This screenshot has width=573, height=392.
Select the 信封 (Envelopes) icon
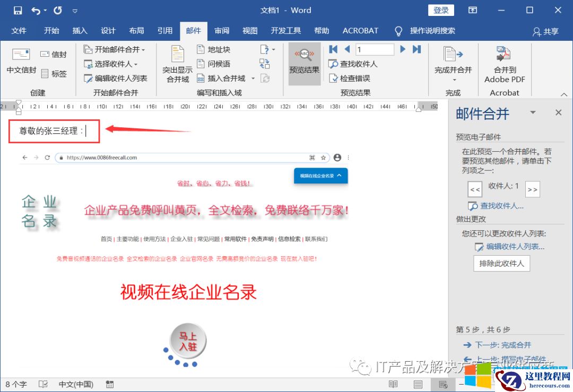[x=53, y=54]
